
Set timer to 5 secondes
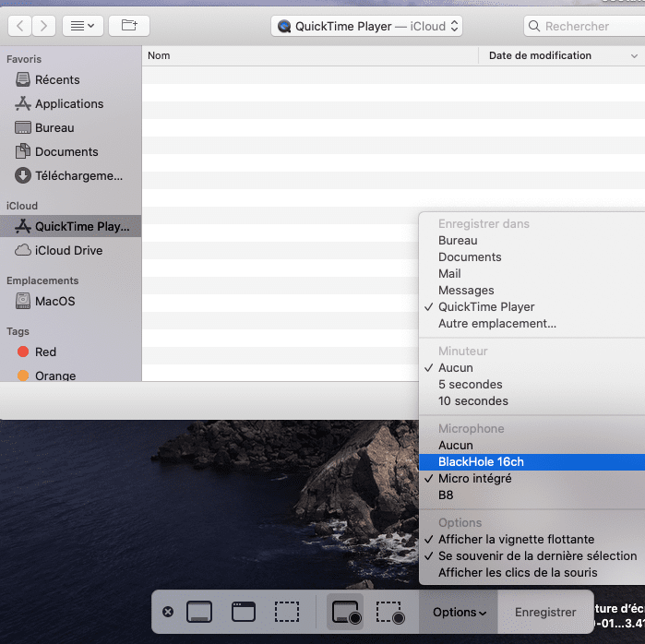[x=532, y=385]
